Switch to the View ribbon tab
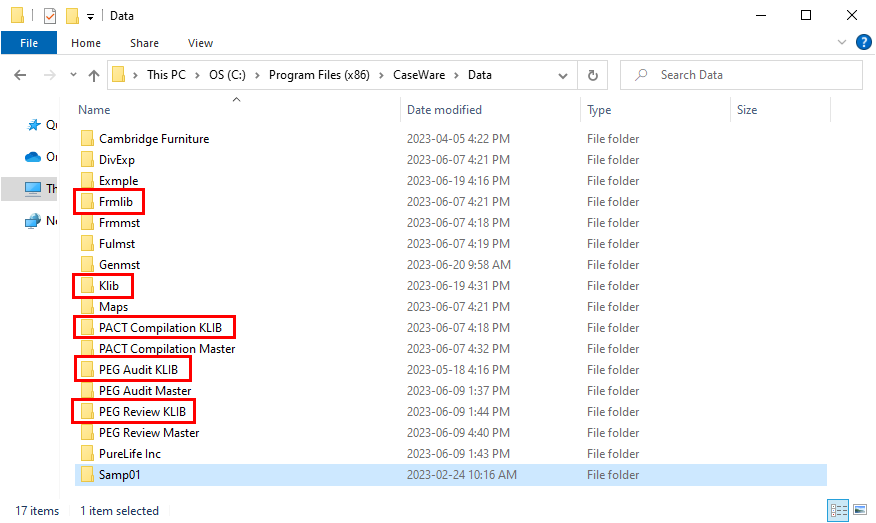The height and width of the screenshot is (523, 876). click(x=201, y=43)
